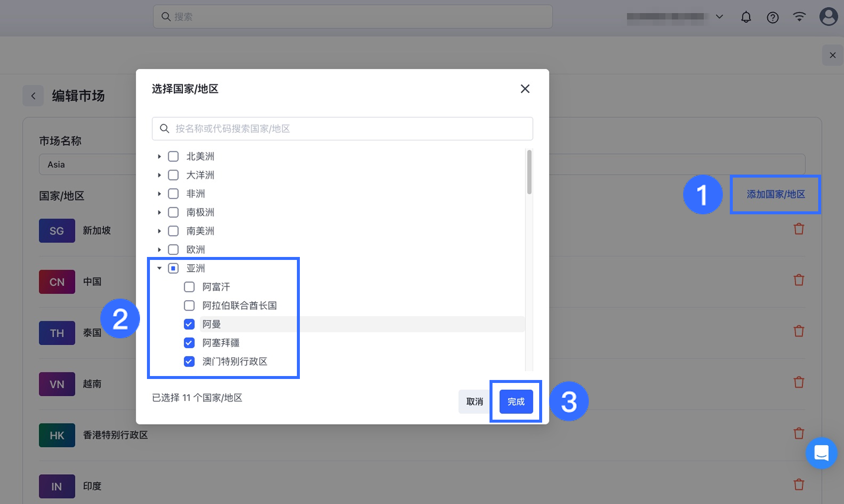Check the 阿富汗 checkbox
The image size is (844, 504).
(189, 287)
